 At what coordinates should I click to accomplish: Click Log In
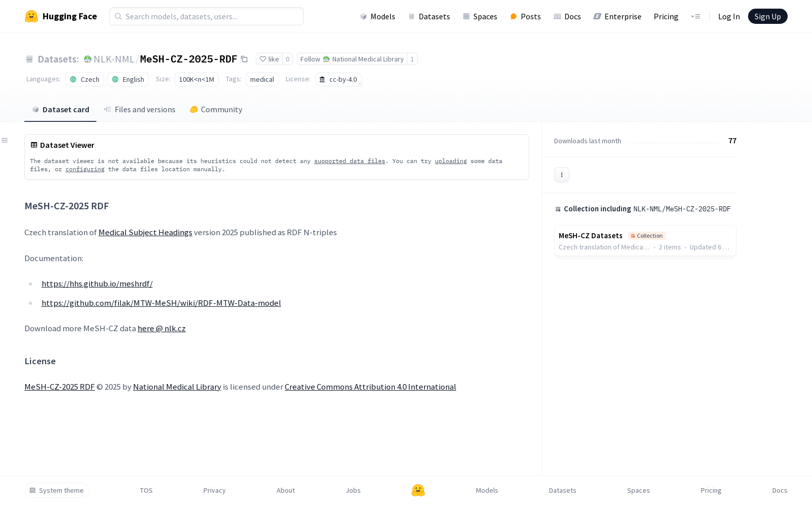coord(729,16)
